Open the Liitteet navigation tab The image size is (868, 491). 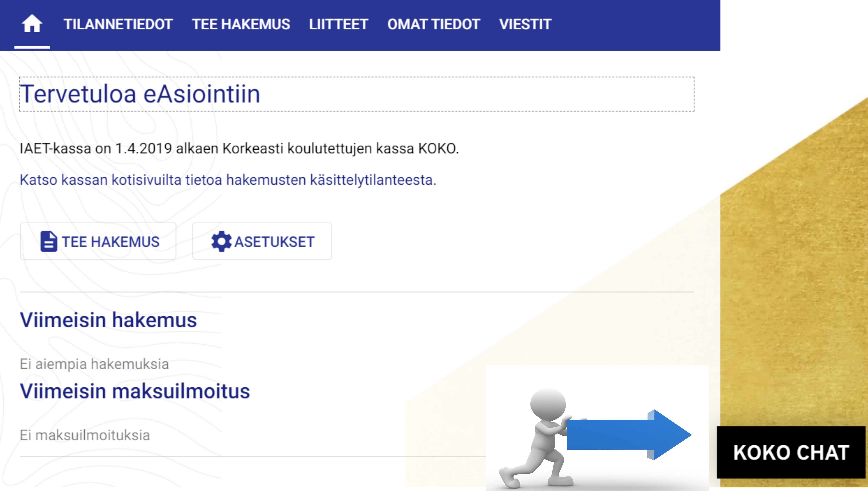[339, 24]
